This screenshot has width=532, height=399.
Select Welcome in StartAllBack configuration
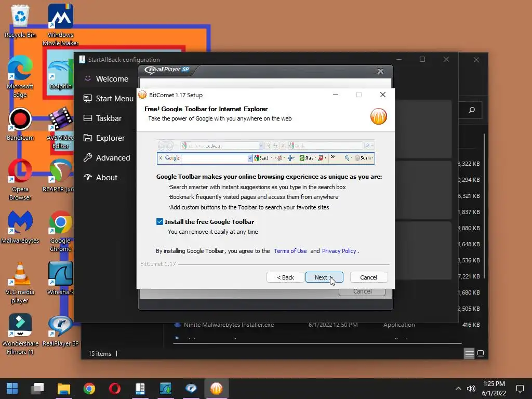[x=106, y=79]
